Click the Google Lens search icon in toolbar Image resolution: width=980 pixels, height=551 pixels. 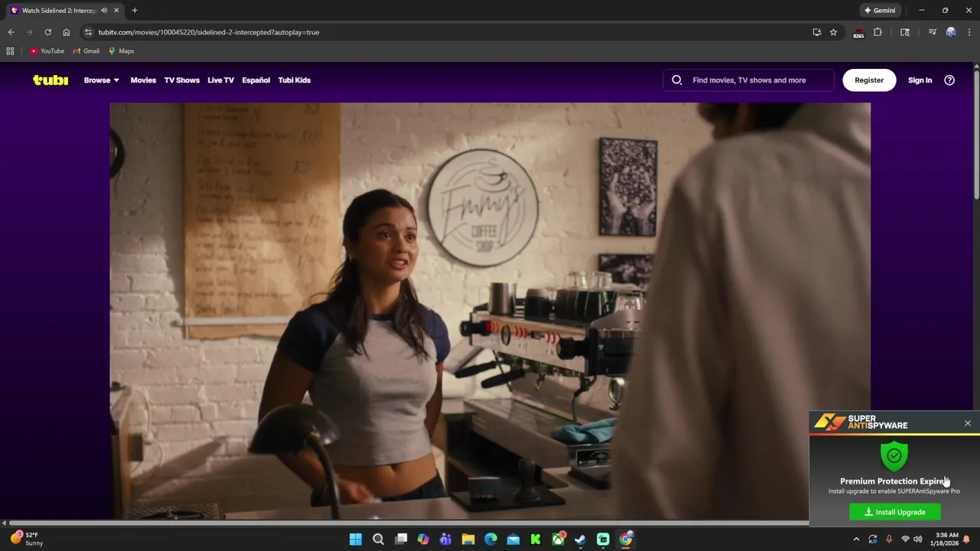[905, 32]
